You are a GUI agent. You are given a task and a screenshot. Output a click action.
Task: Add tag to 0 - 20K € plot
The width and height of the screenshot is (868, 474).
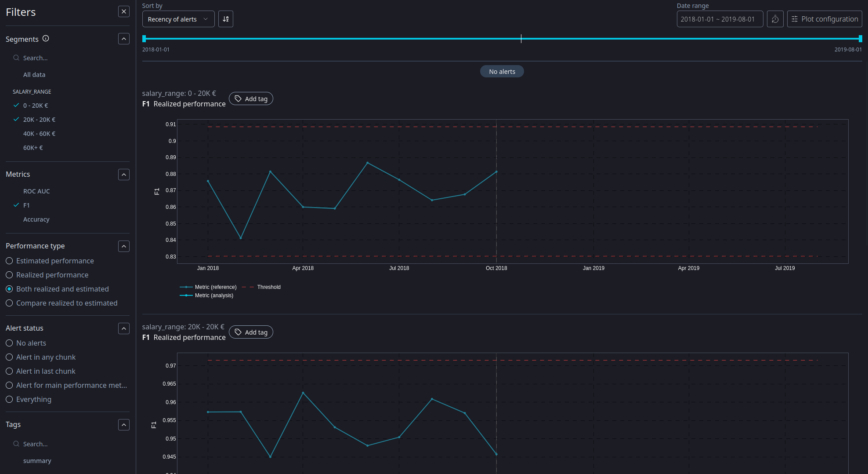click(251, 99)
